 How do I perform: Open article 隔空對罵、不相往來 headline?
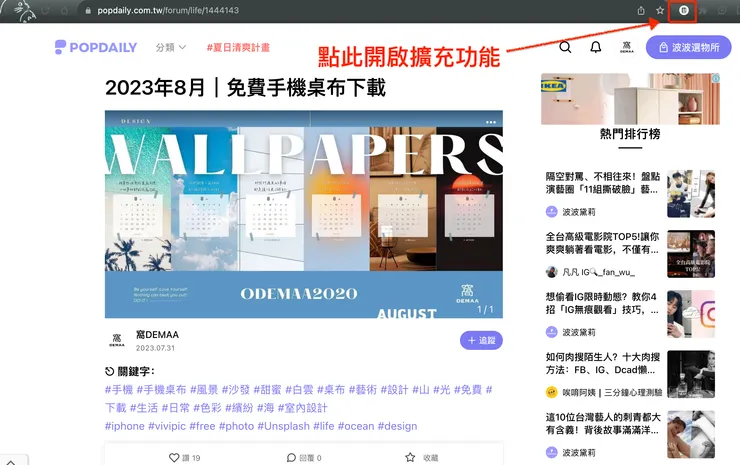pos(602,183)
